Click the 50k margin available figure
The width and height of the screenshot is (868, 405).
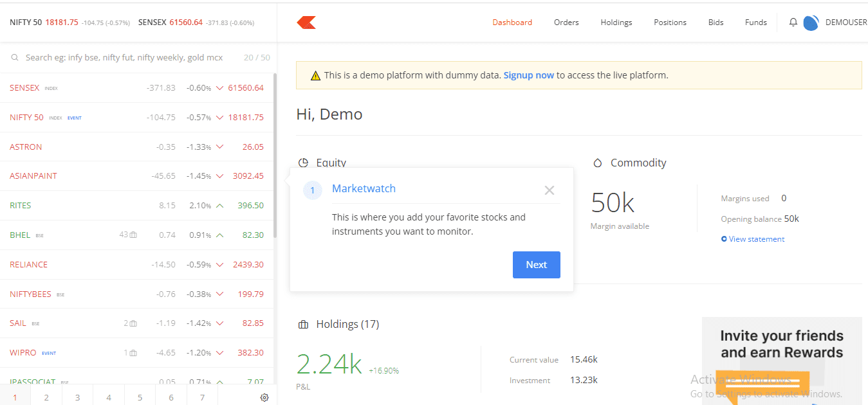tap(613, 203)
